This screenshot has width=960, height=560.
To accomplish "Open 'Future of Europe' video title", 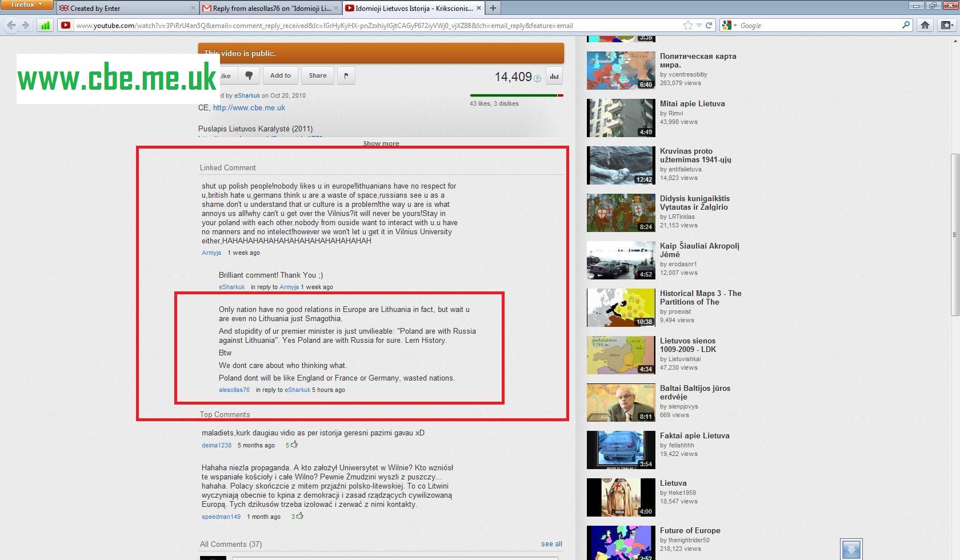I will pos(690,530).
